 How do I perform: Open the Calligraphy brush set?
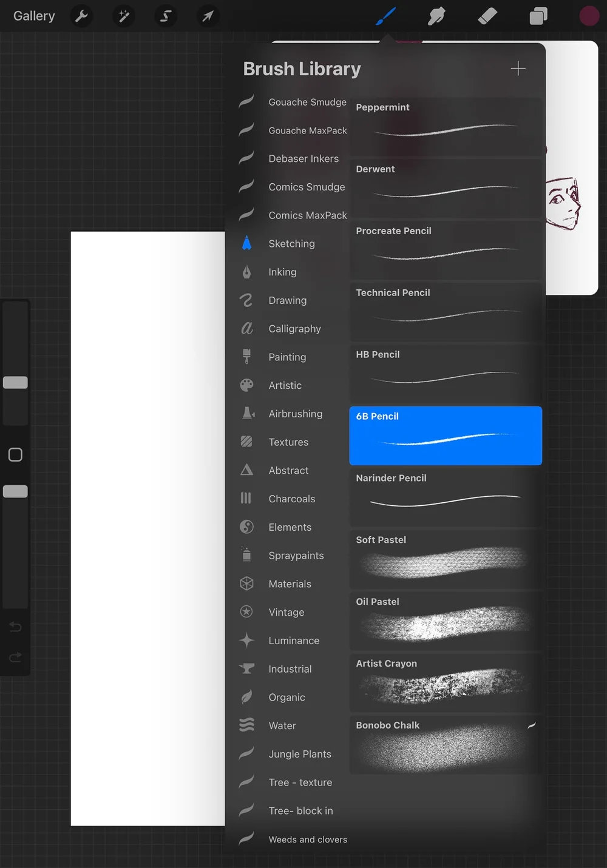coord(295,329)
